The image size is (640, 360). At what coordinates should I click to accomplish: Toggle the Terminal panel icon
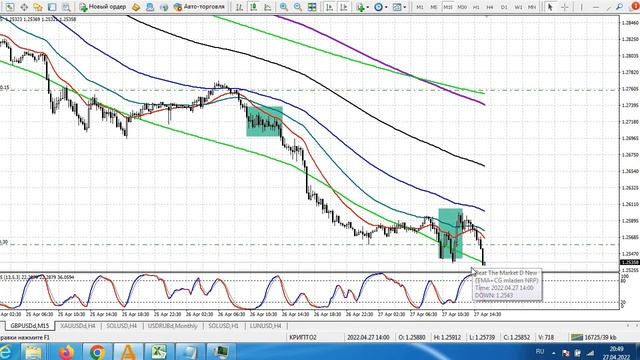52,7
